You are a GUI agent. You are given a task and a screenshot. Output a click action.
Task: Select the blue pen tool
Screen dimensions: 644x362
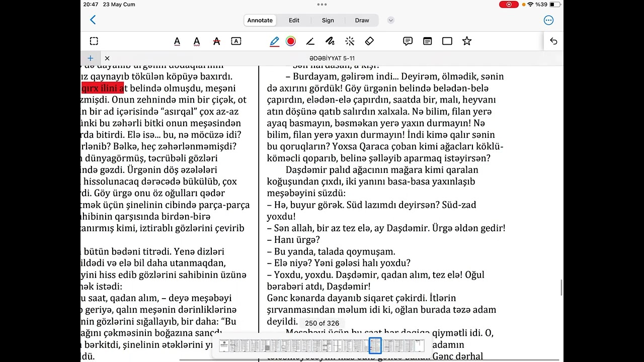point(274,41)
